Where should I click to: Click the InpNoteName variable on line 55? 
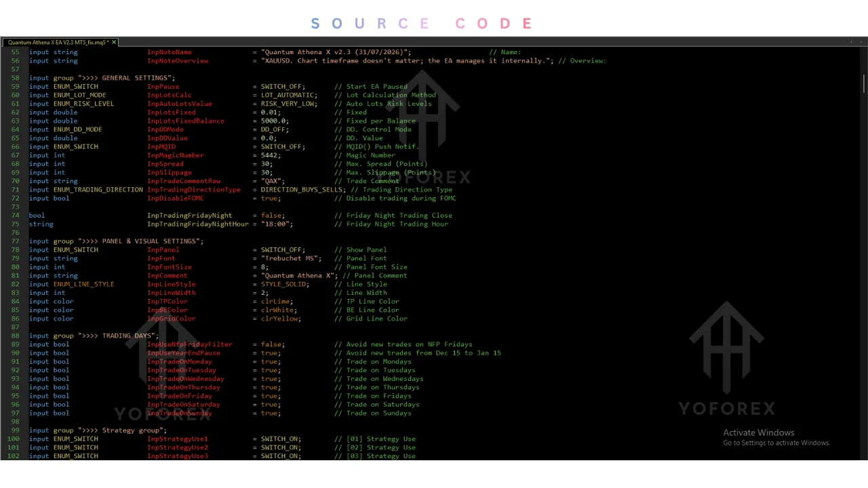pyautogui.click(x=170, y=52)
